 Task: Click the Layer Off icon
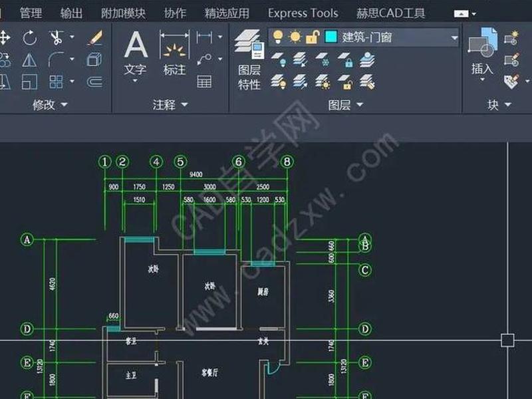tap(279, 59)
